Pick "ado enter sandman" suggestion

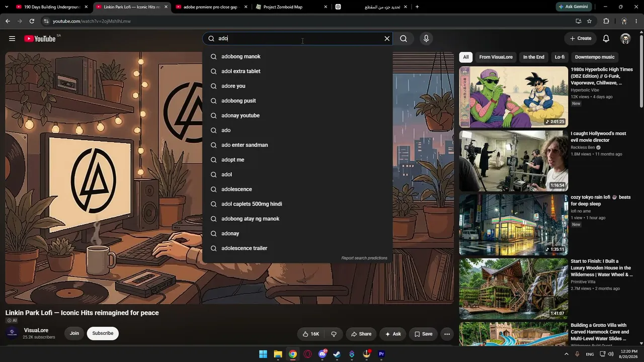click(x=297, y=145)
